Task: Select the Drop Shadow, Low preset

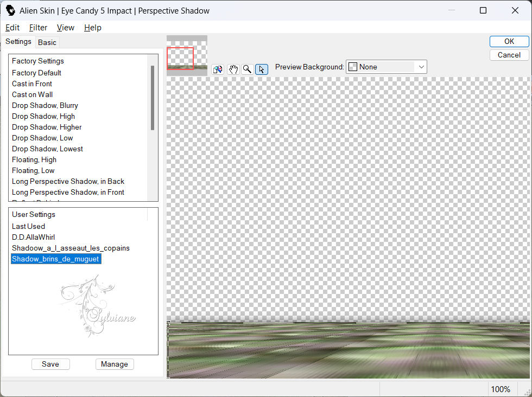Action: tap(42, 138)
